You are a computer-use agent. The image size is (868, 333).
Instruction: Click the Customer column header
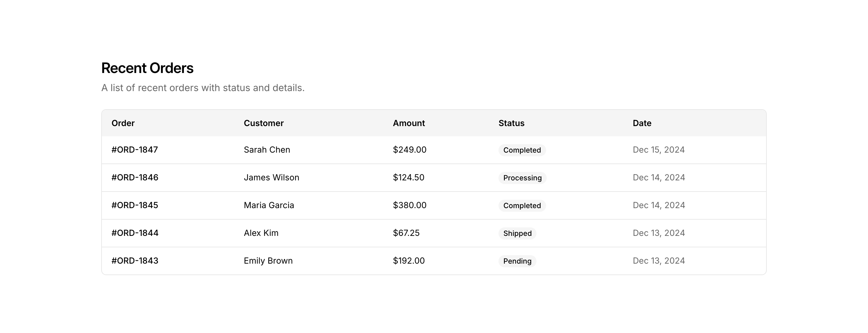click(263, 123)
